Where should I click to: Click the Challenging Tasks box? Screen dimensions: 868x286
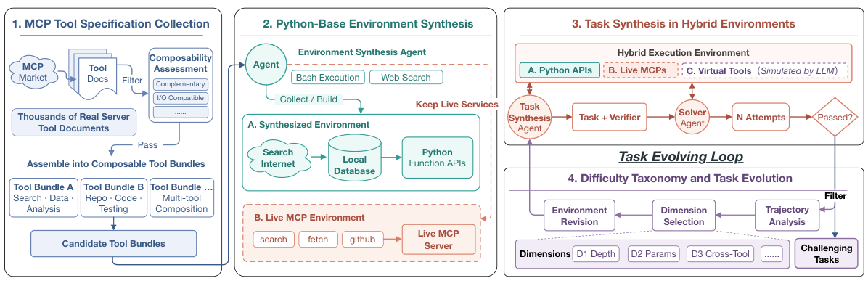pyautogui.click(x=826, y=253)
